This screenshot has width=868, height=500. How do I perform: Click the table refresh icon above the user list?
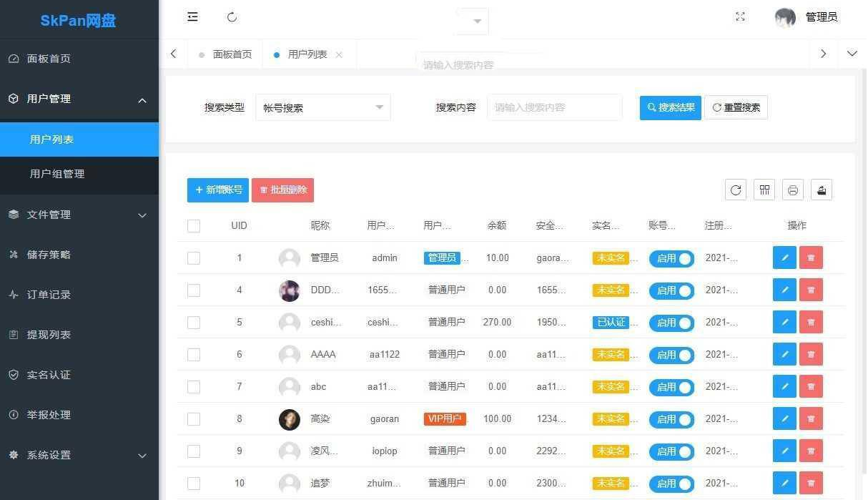tap(736, 190)
